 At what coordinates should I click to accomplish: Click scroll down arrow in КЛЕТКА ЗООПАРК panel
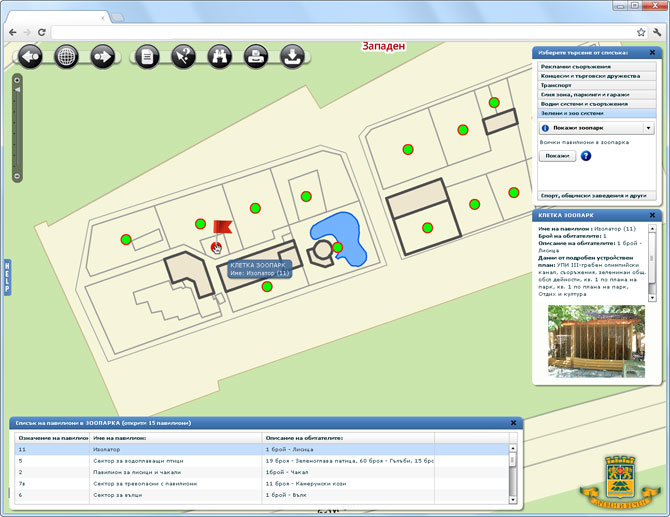[x=652, y=297]
